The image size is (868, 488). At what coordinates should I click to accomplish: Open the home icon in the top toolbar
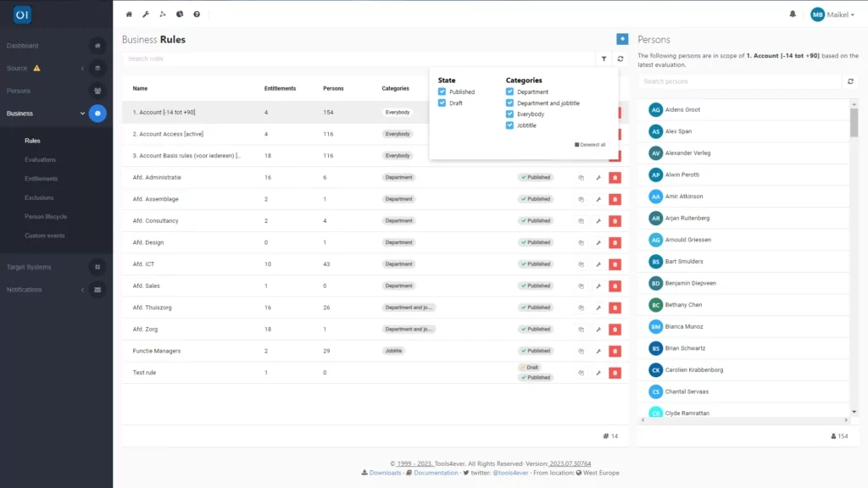point(128,14)
